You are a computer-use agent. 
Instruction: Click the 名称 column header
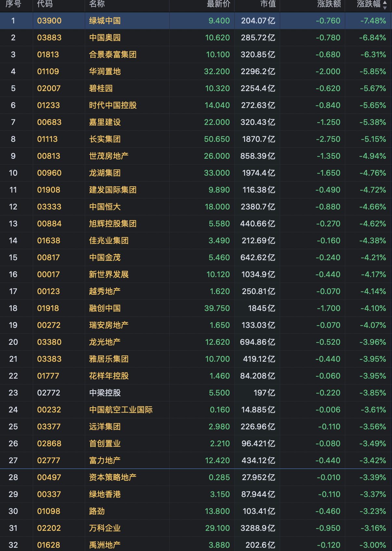(97, 4)
